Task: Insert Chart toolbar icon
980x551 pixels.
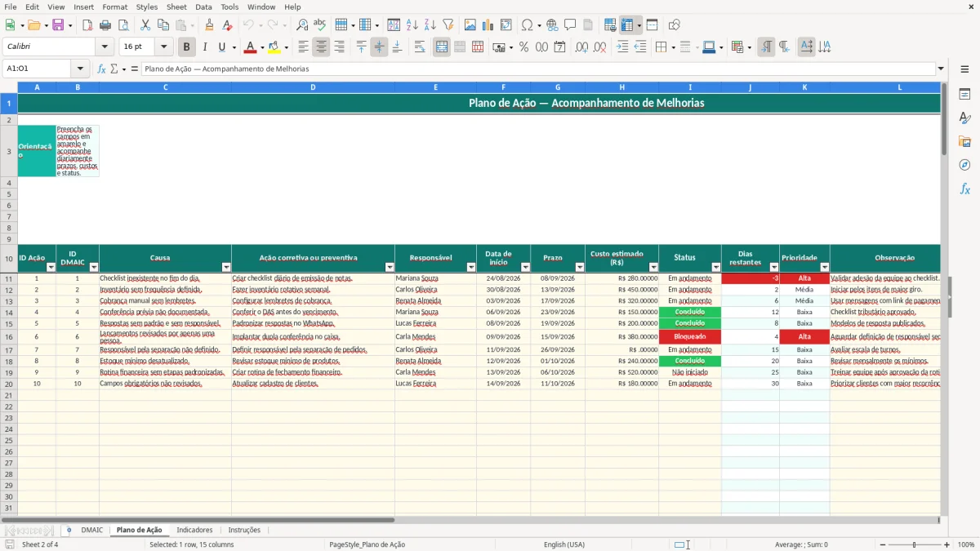Action: [x=488, y=25]
